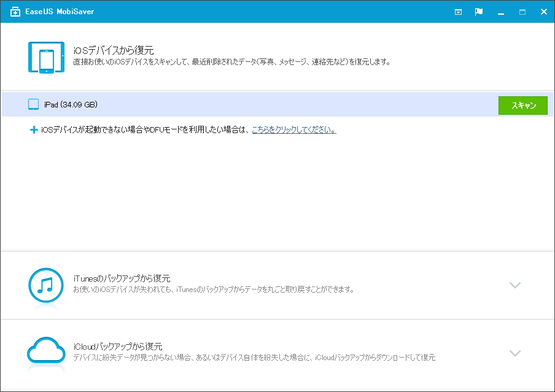Open the こちらをクリックしてください link
The height and width of the screenshot is (392, 555).
pos(294,130)
